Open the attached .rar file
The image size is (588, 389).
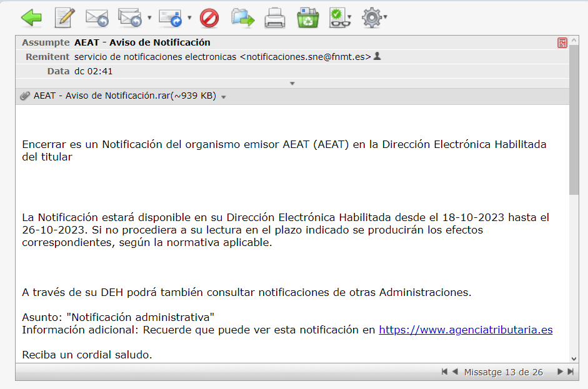click(125, 96)
